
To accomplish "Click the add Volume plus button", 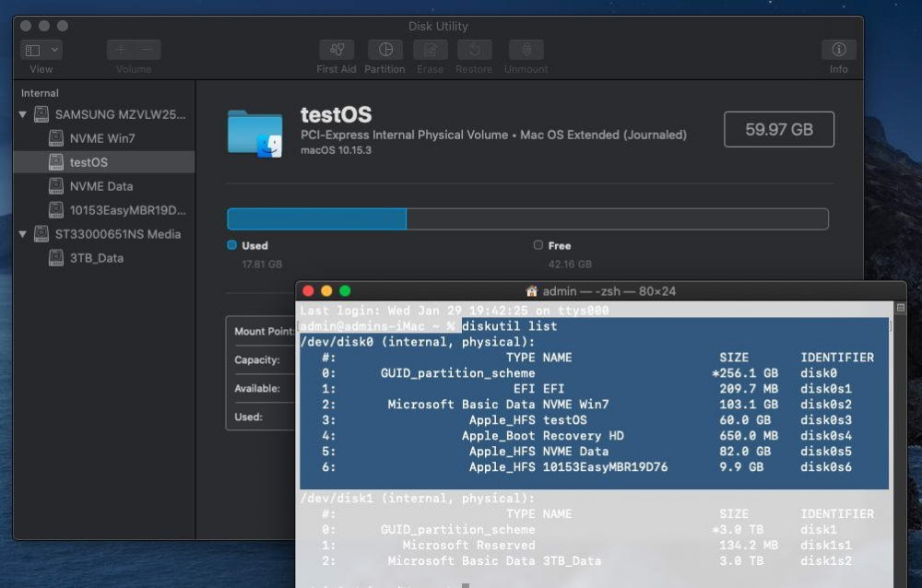I will point(121,50).
